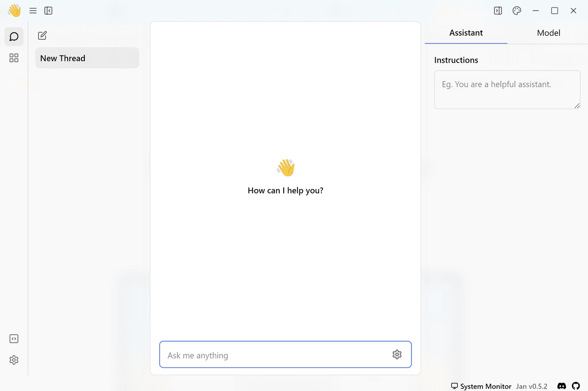Maximize the Jan window
This screenshot has width=588, height=391.
point(555,11)
